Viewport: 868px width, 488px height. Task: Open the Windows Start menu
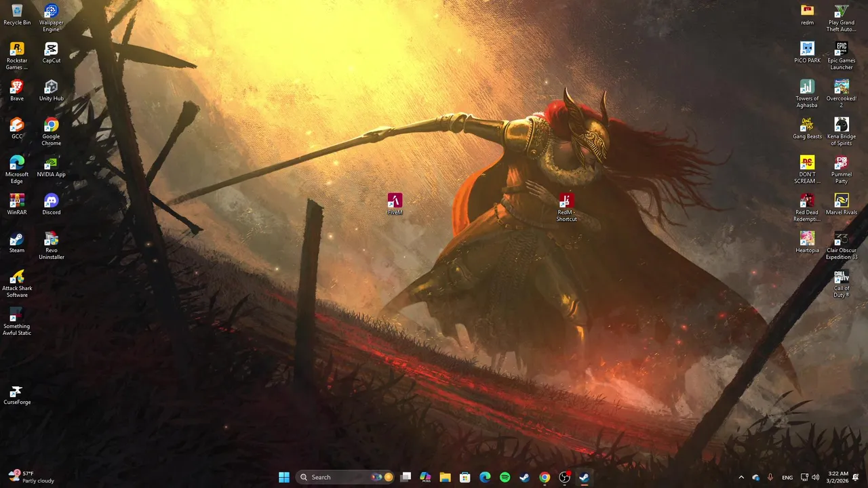pyautogui.click(x=284, y=477)
